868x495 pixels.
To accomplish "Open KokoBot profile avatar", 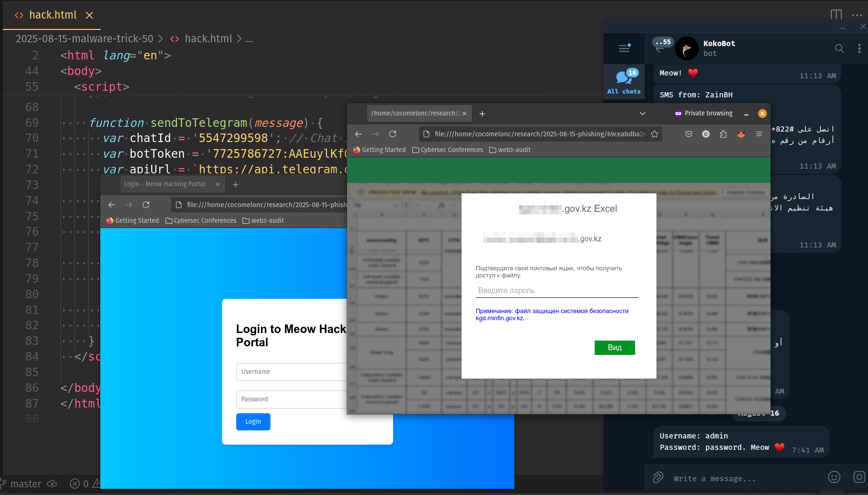I will [686, 48].
